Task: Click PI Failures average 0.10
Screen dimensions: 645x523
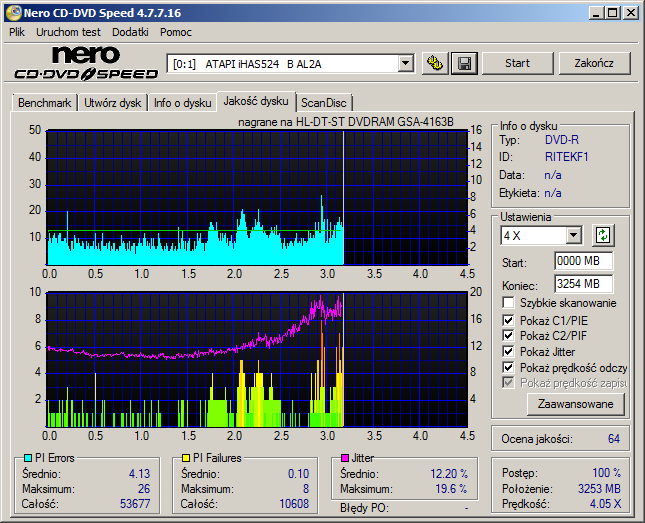Action: click(298, 474)
